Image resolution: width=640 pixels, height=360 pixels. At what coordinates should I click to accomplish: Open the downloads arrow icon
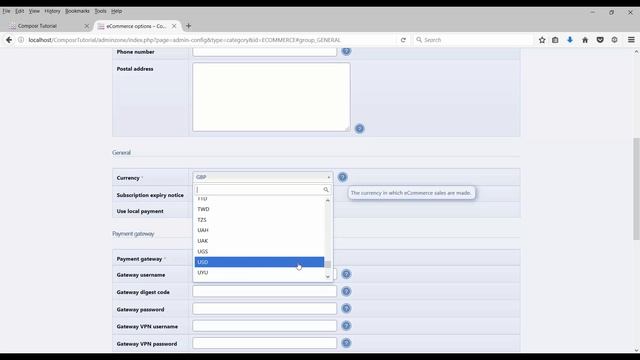click(x=570, y=40)
